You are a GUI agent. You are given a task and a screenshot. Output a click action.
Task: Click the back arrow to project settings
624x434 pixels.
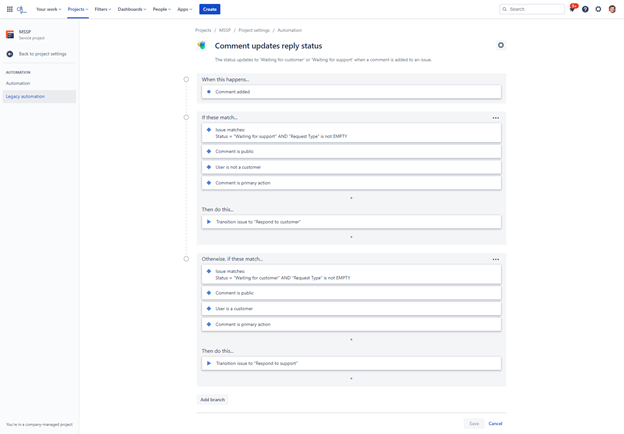(10, 54)
